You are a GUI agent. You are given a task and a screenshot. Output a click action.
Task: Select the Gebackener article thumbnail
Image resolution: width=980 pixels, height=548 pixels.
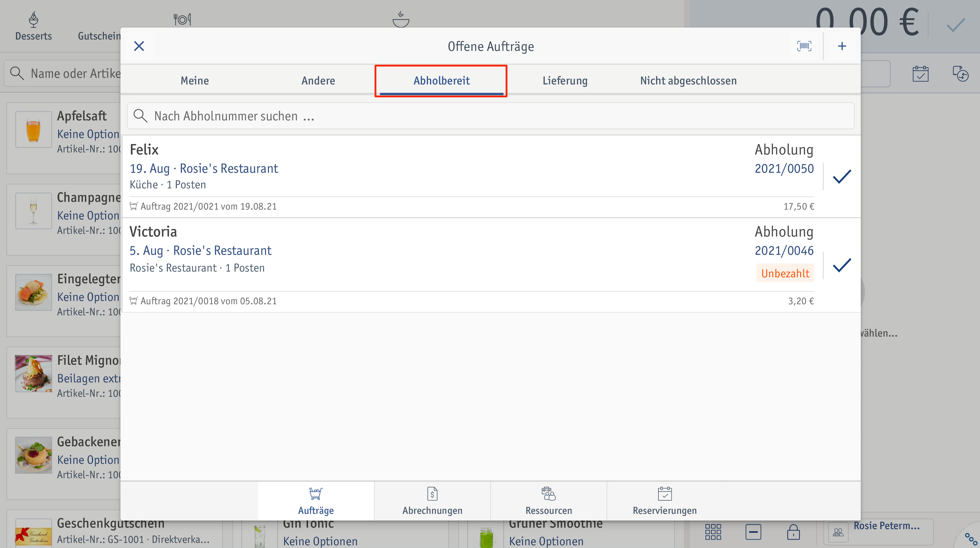point(34,455)
